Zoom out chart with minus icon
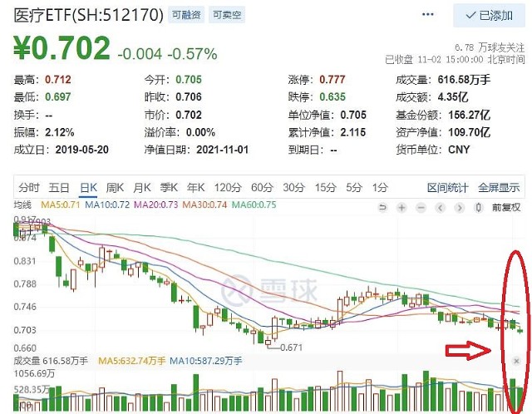 click(421, 207)
